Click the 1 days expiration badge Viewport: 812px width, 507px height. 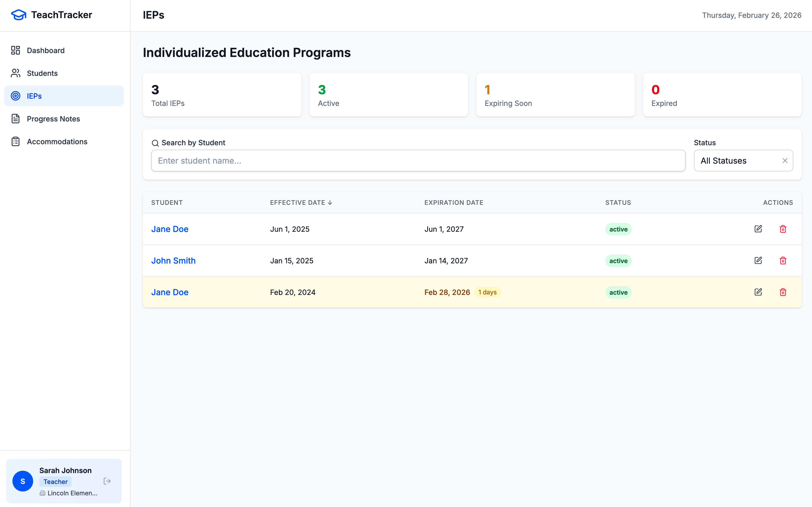(488, 292)
